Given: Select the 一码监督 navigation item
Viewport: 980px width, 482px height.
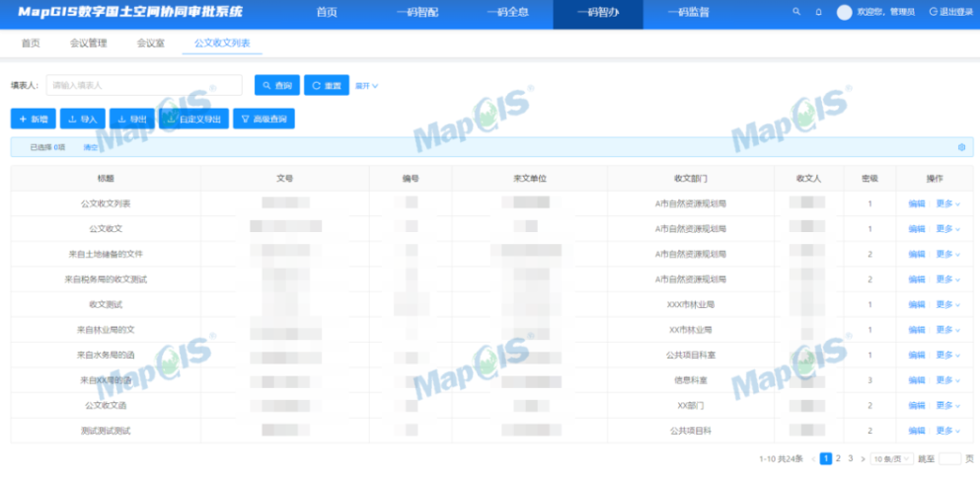Looking at the screenshot, I should [687, 13].
